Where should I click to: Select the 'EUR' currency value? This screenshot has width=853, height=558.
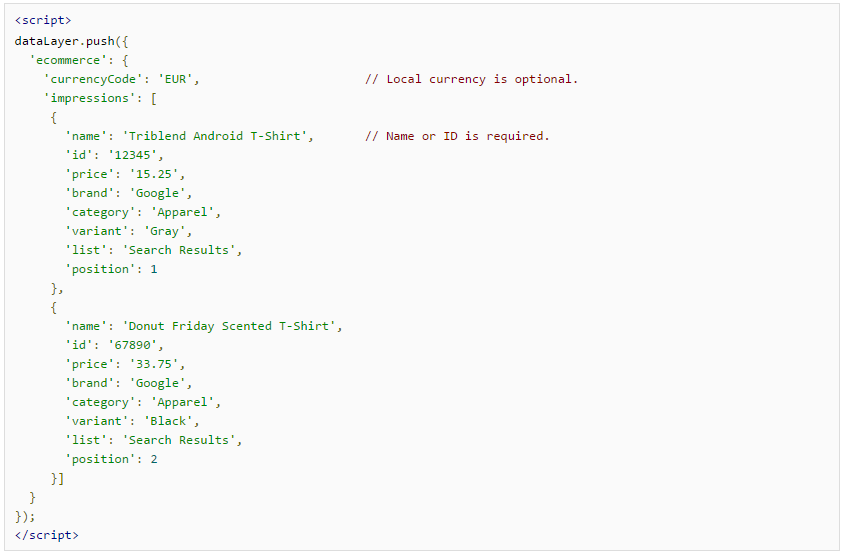click(x=178, y=79)
